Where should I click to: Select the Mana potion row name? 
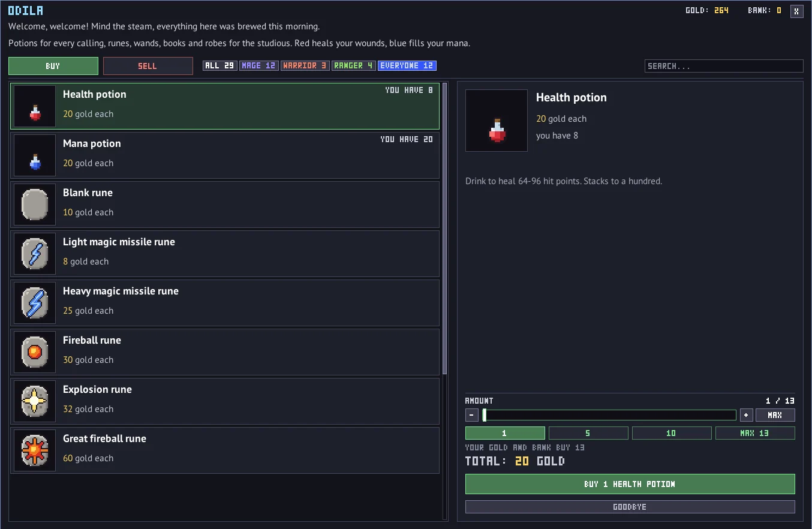click(x=92, y=143)
